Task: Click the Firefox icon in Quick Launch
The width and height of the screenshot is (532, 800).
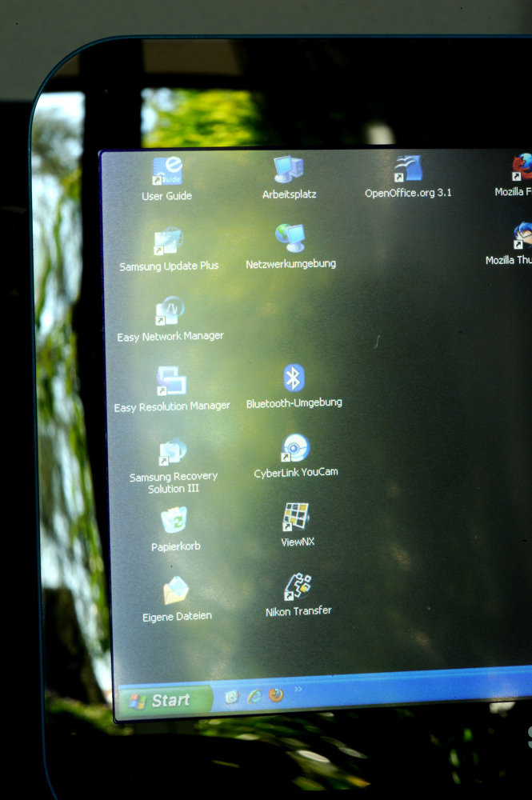Action: 276,694
